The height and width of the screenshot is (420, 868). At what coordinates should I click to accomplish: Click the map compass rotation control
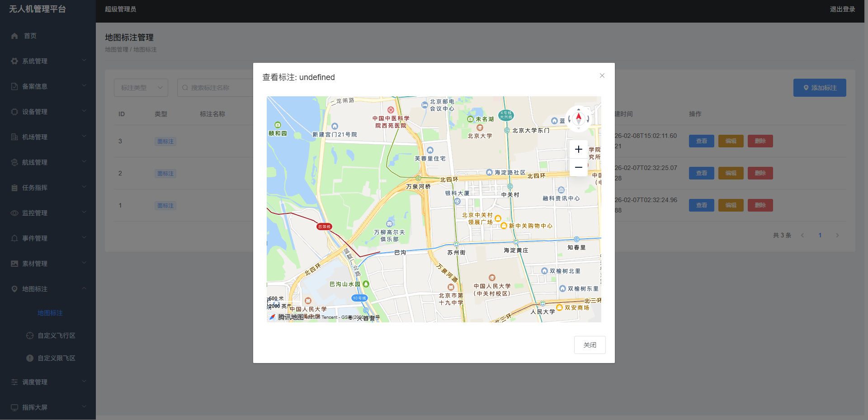point(578,118)
